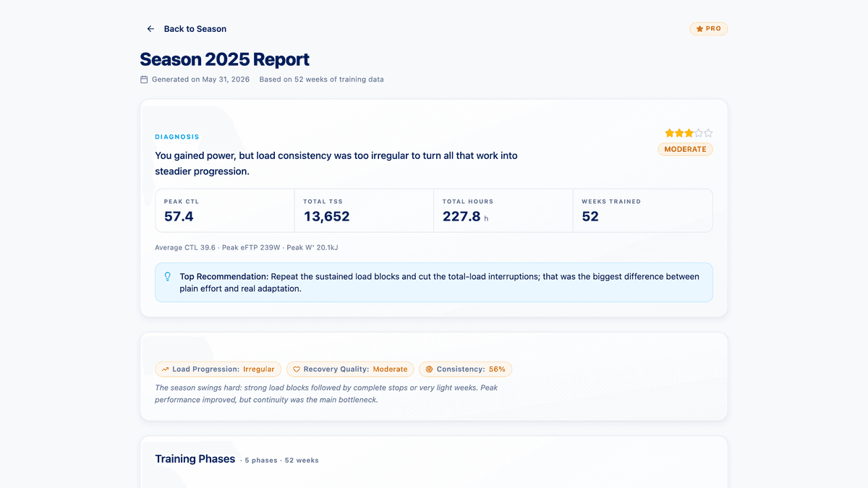Click the Load Progression: Irregular chip

pyautogui.click(x=218, y=369)
